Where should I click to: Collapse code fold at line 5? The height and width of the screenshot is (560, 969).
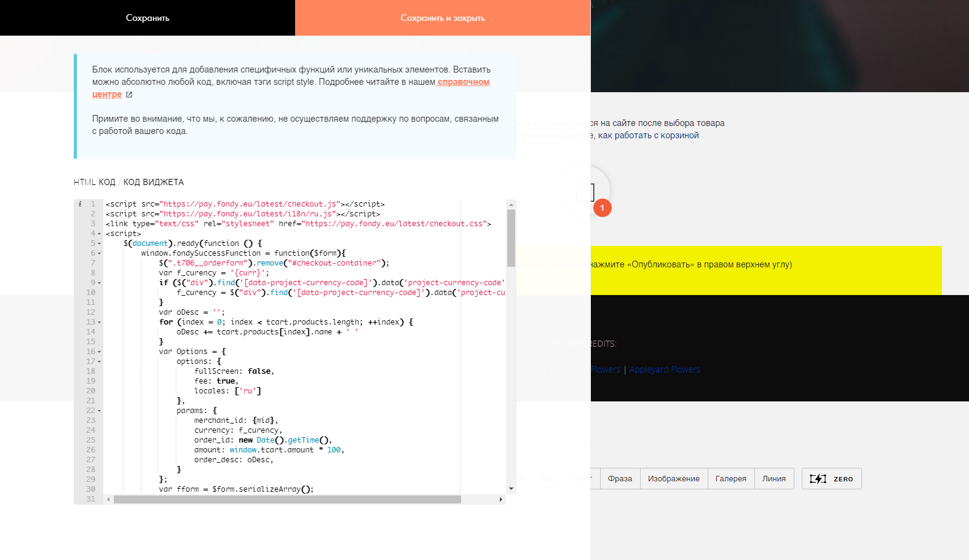click(x=100, y=243)
